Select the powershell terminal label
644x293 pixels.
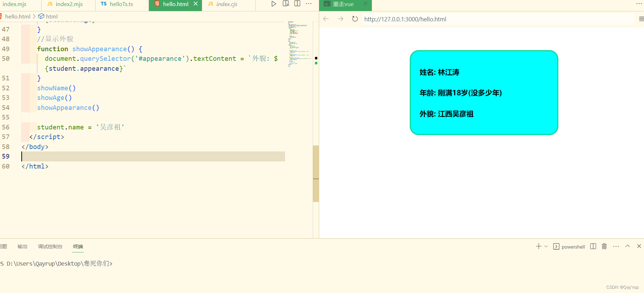tap(573, 247)
